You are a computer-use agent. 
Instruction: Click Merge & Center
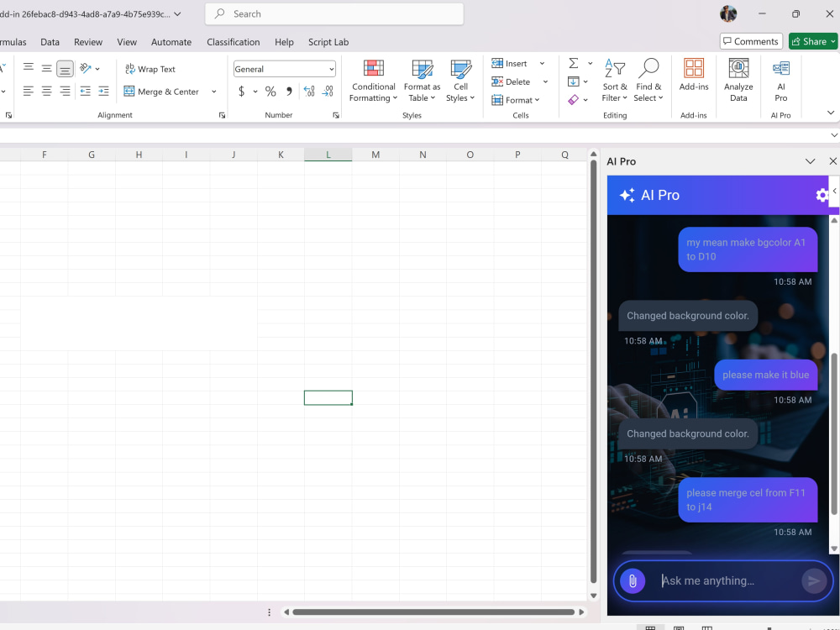tap(162, 92)
